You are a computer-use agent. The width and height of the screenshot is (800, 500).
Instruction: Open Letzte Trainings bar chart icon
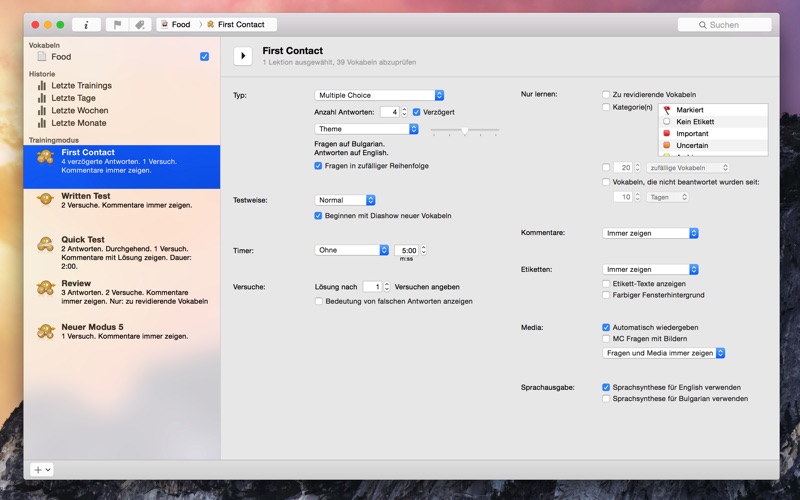click(x=42, y=85)
